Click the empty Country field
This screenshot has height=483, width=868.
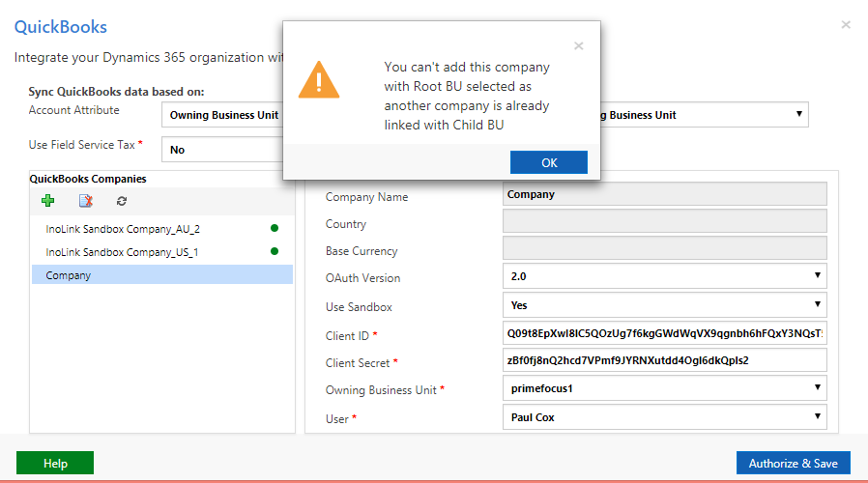pos(664,221)
